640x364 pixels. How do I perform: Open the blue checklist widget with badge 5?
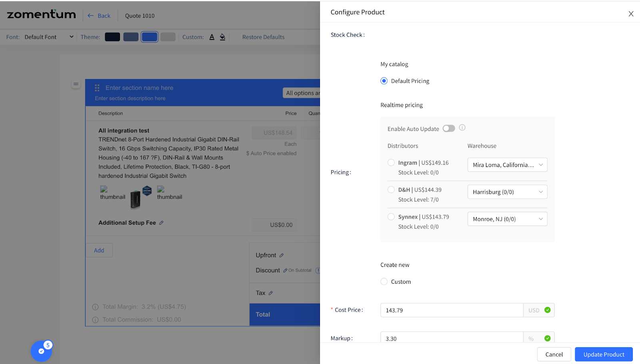point(41,351)
